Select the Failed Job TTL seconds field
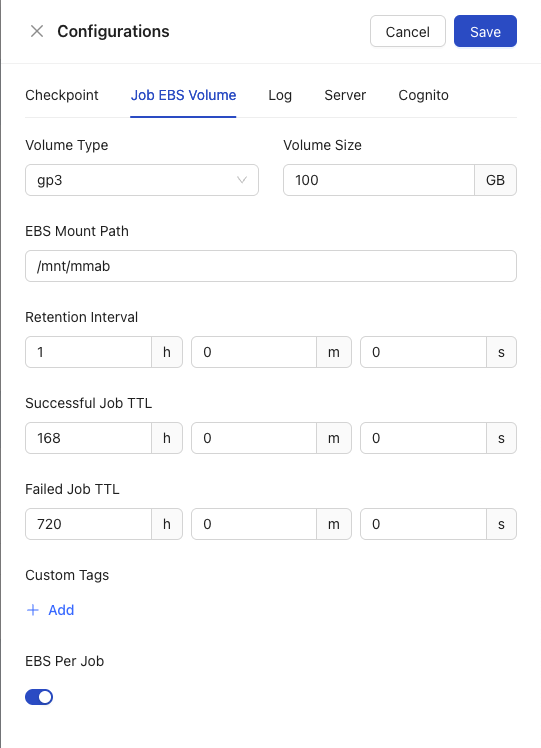541x748 pixels. coord(423,524)
